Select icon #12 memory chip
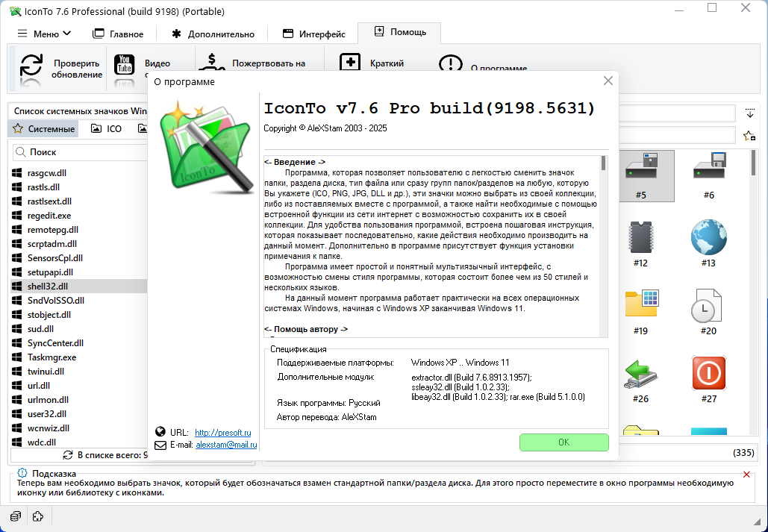 click(x=641, y=237)
